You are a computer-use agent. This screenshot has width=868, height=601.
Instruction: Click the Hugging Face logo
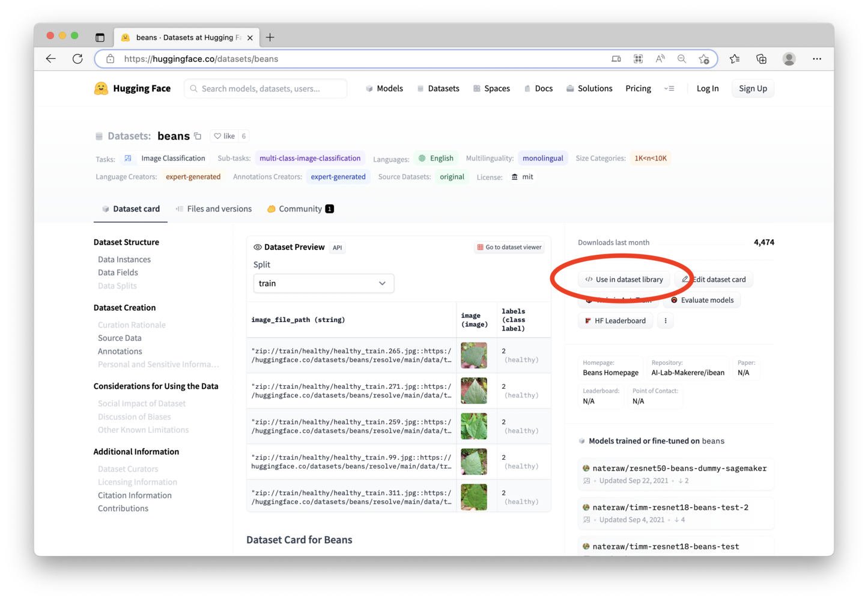coord(133,88)
